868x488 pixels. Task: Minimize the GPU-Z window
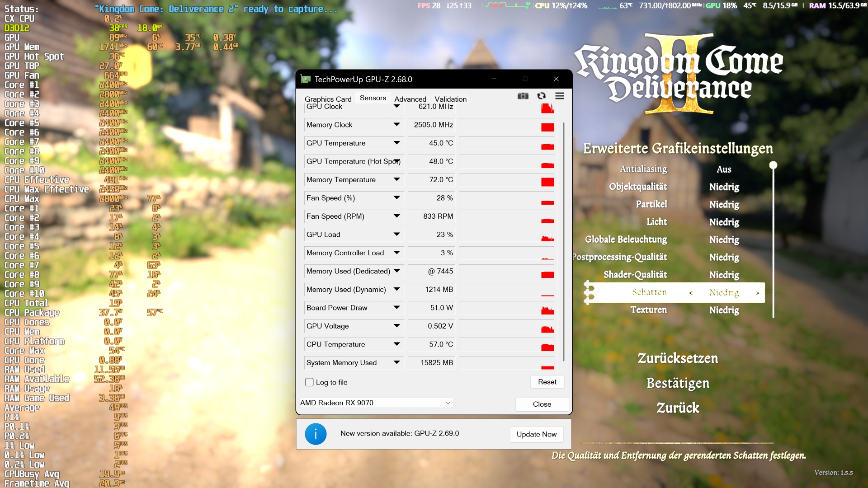pos(494,79)
